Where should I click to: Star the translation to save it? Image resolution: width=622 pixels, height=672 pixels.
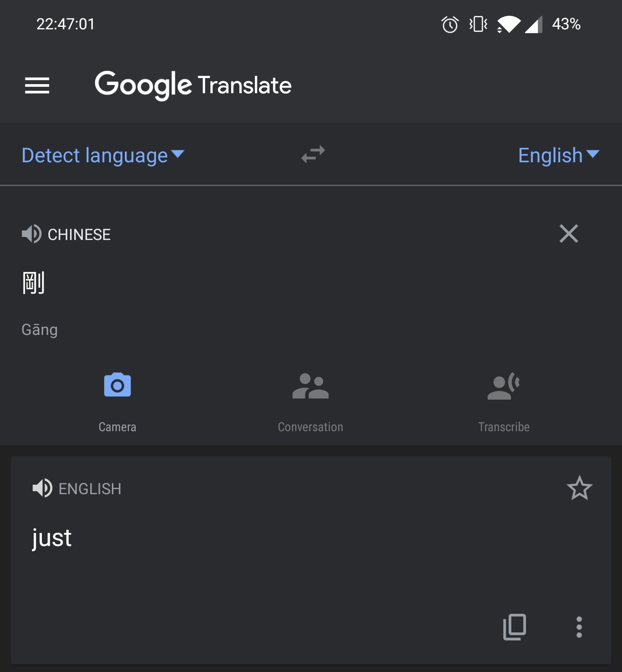click(579, 488)
